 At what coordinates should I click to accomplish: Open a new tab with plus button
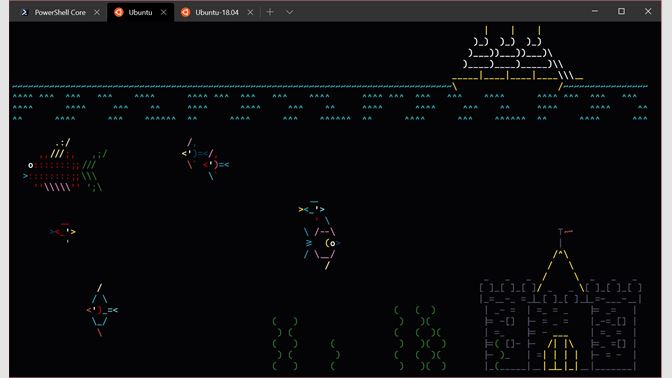pyautogui.click(x=270, y=12)
